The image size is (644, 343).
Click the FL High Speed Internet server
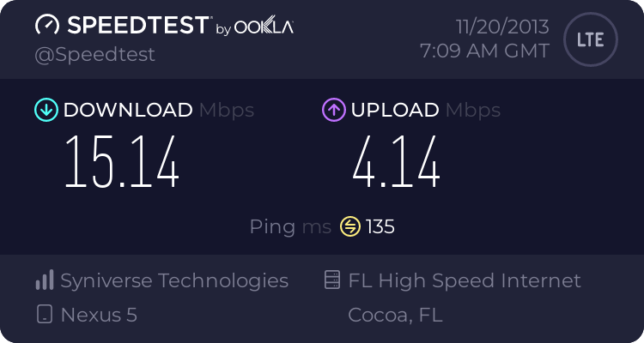(465, 280)
